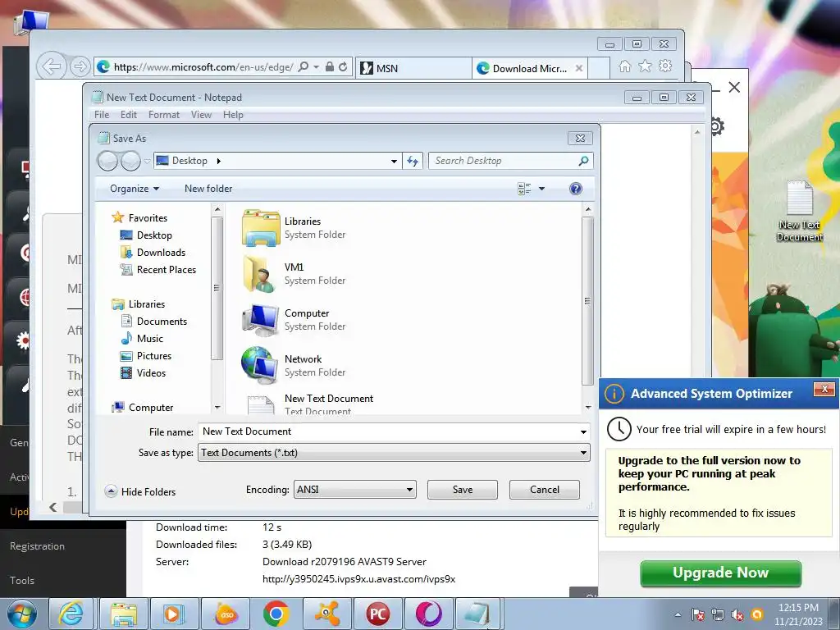Select the Computer icon in file list

click(260, 319)
